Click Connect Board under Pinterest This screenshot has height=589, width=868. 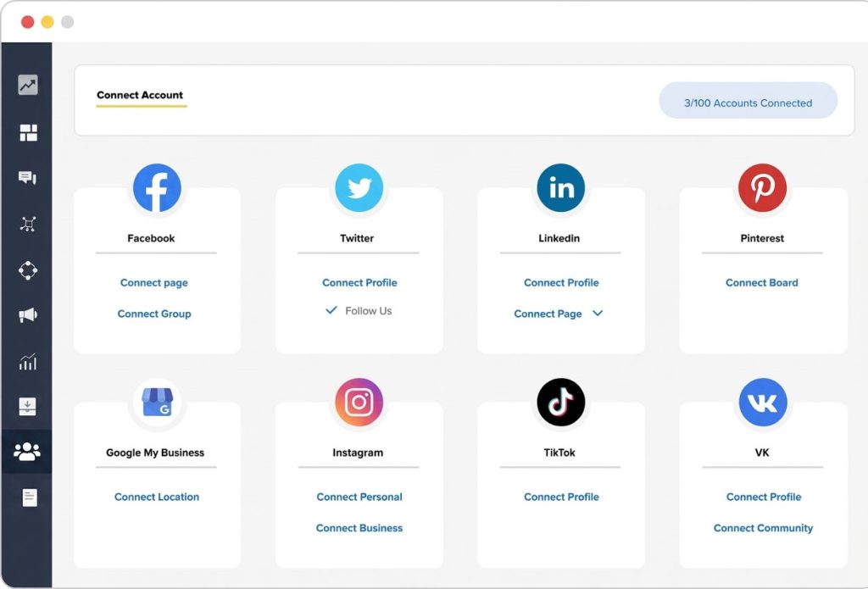[x=761, y=283]
